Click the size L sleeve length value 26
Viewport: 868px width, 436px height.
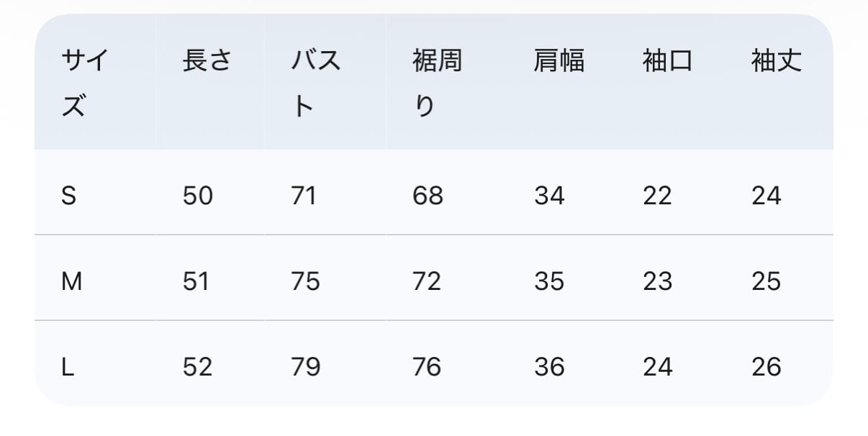point(766,367)
